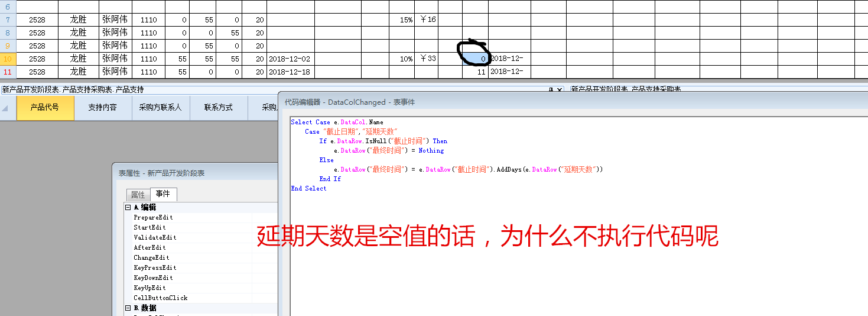This screenshot has height=316, width=868.
Task: Collapse the B.数据 event group
Action: click(128, 308)
